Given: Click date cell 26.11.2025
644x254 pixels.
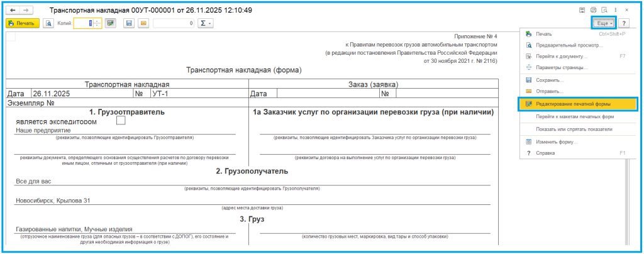Looking at the screenshot, I should tap(82, 94).
